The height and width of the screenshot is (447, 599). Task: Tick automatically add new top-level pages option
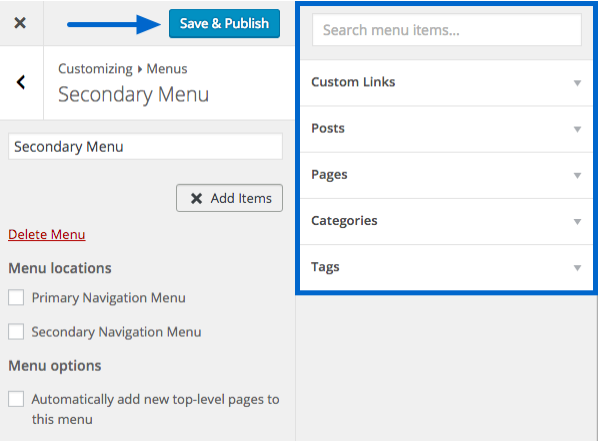pos(16,399)
